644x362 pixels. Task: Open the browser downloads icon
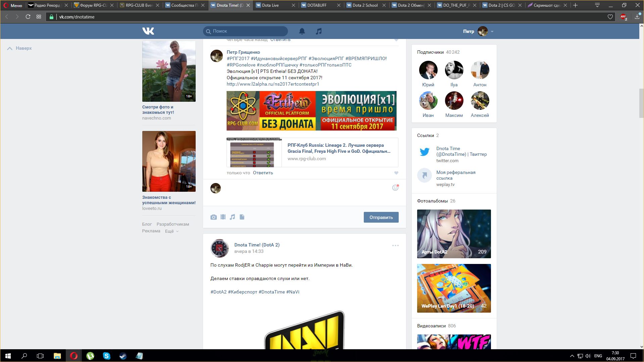point(637,17)
